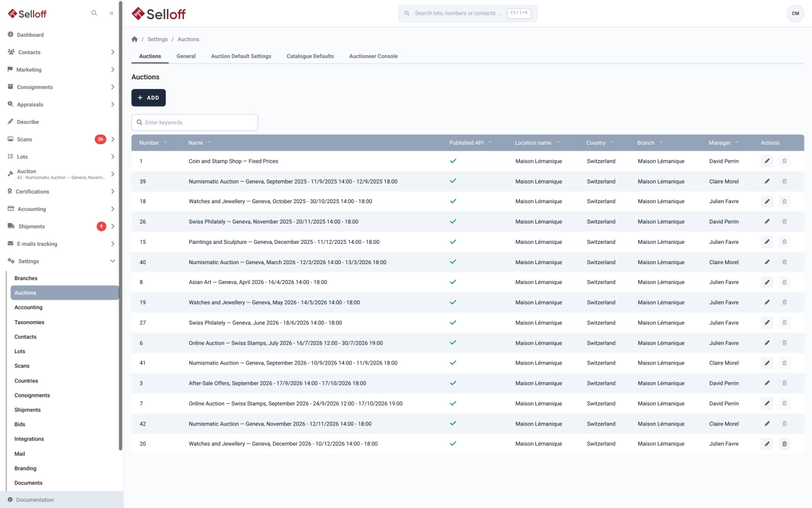The image size is (812, 508).
Task: Focus the global search lots bar
Action: coord(468,13)
